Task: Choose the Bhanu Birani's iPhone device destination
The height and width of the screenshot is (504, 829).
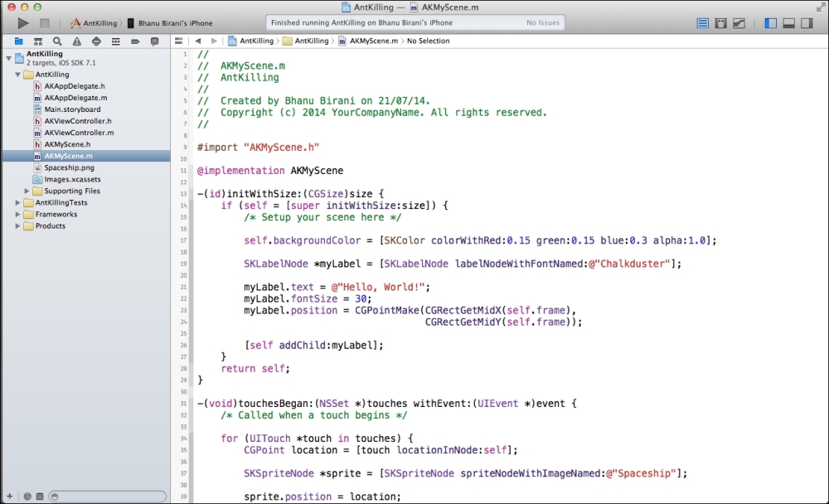Action: [170, 22]
